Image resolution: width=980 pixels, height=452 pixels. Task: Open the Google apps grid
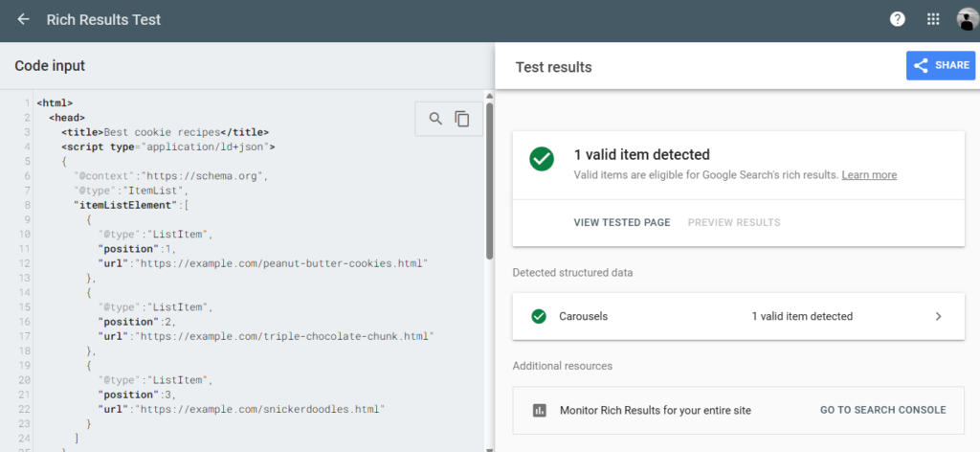pyautogui.click(x=933, y=19)
